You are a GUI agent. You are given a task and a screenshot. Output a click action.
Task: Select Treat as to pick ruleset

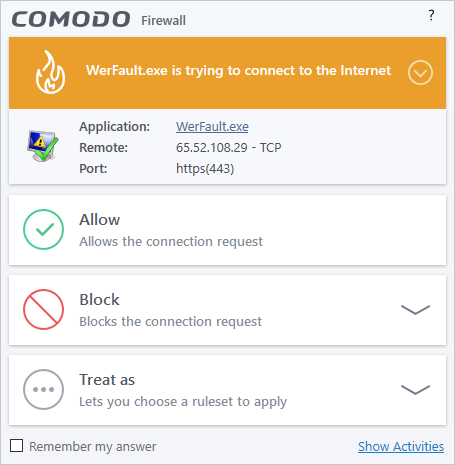click(227, 390)
